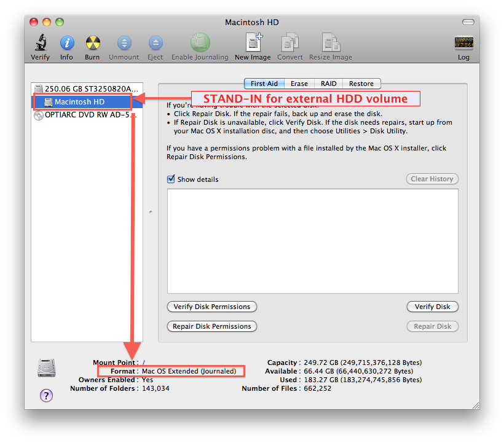Image resolution: width=504 pixels, height=443 pixels.
Task: Click the window resize grip corner
Action: (x=476, y=406)
